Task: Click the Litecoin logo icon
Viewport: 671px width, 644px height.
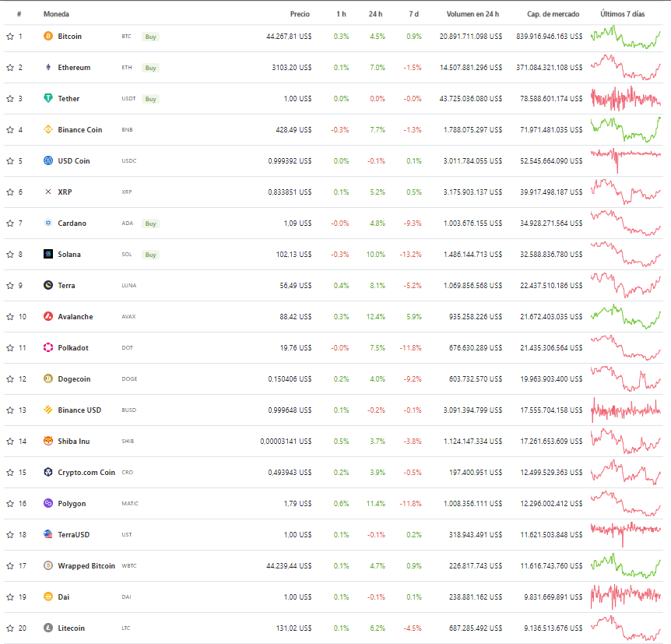Action: [x=48, y=628]
